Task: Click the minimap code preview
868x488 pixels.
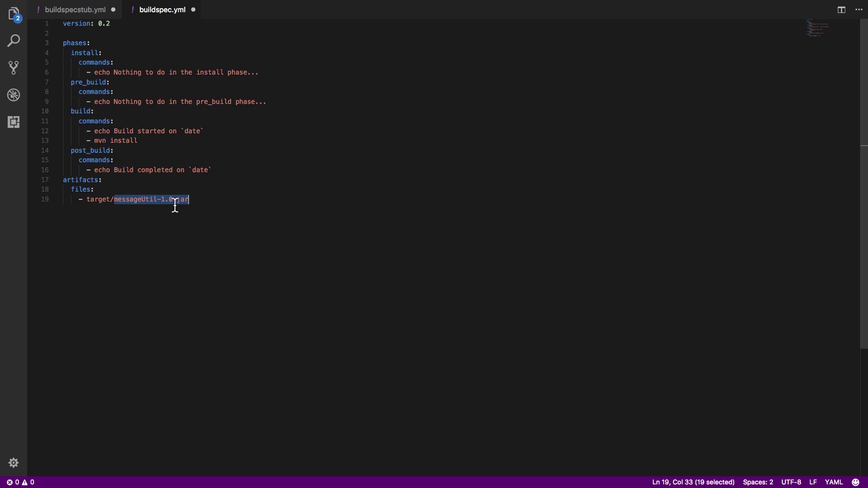Action: point(817,28)
